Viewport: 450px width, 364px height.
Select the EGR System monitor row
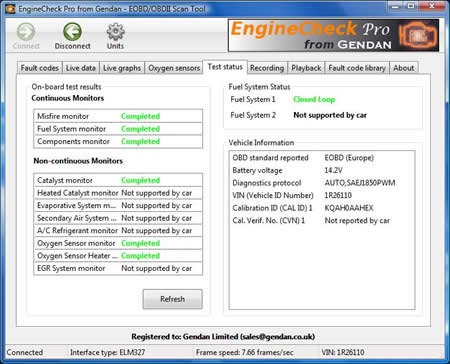tap(118, 268)
